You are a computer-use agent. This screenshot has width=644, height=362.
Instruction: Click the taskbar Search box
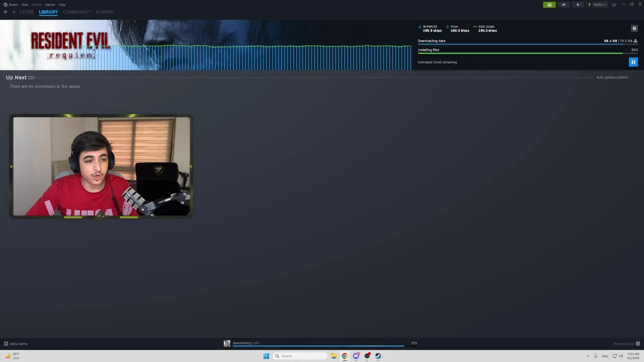(300, 356)
